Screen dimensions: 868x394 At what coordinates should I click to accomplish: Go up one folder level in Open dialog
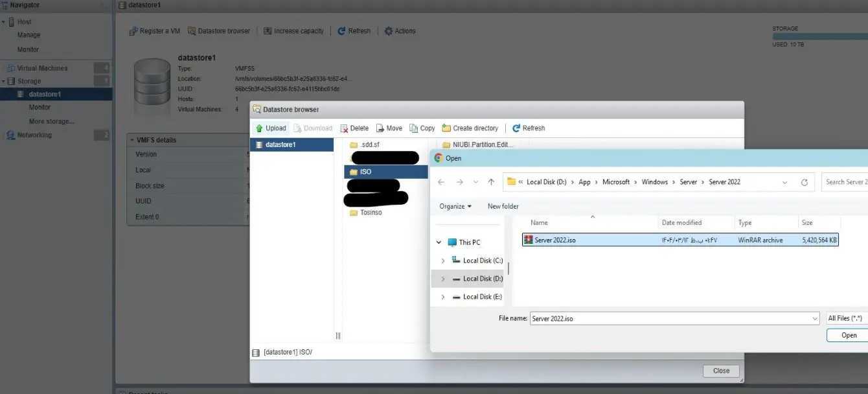(x=491, y=182)
